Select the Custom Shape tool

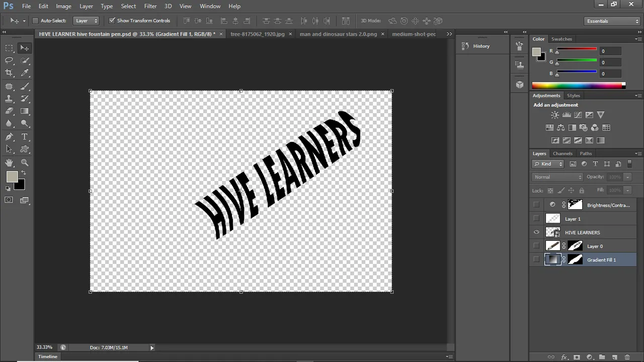[x=25, y=149]
